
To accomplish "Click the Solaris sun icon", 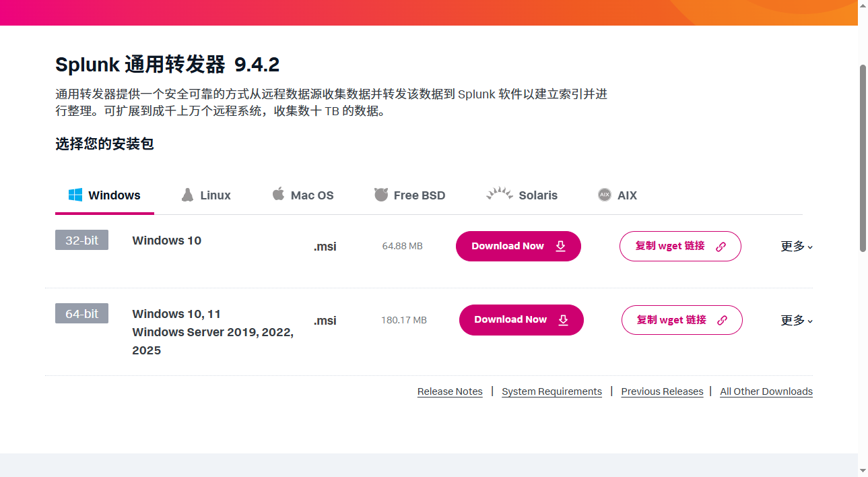I will 498,194.
